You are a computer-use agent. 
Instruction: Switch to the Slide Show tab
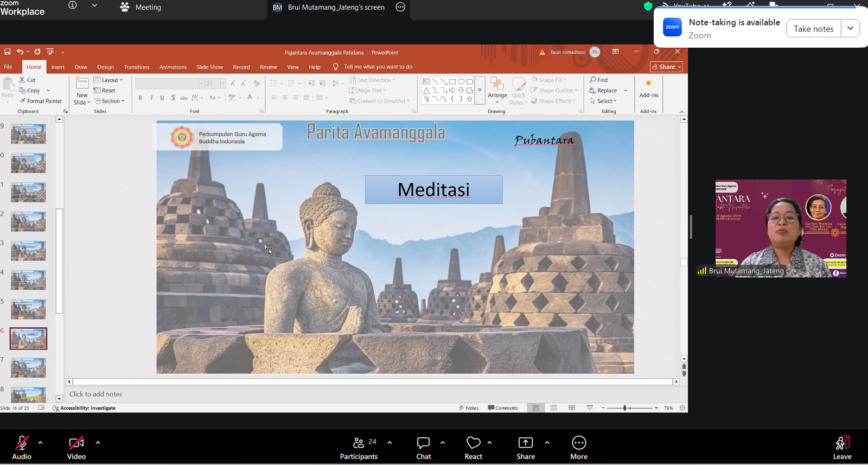[210, 67]
